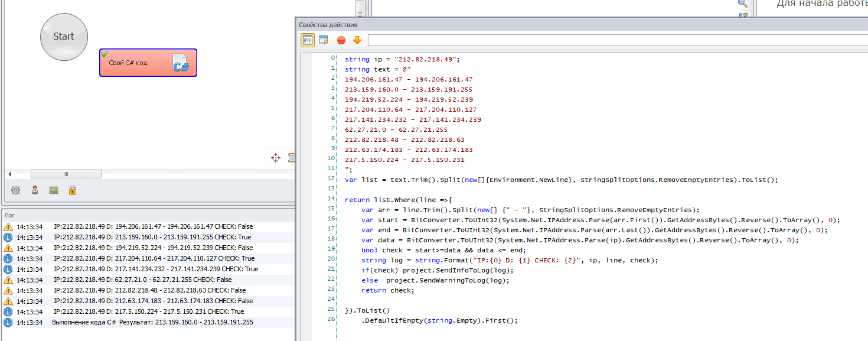The height and width of the screenshot is (341, 868).
Task: Click the window with lightning bolt icon
Action: [324, 40]
